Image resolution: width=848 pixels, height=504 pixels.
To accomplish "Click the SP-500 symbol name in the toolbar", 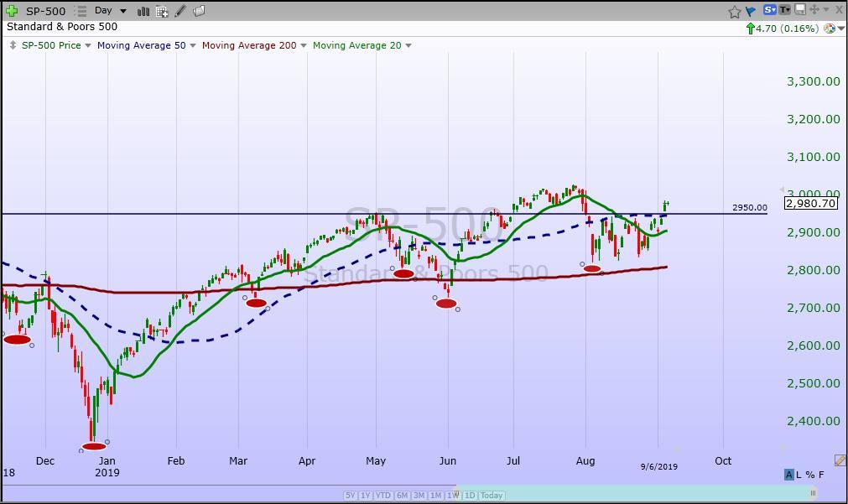I will tap(45, 11).
